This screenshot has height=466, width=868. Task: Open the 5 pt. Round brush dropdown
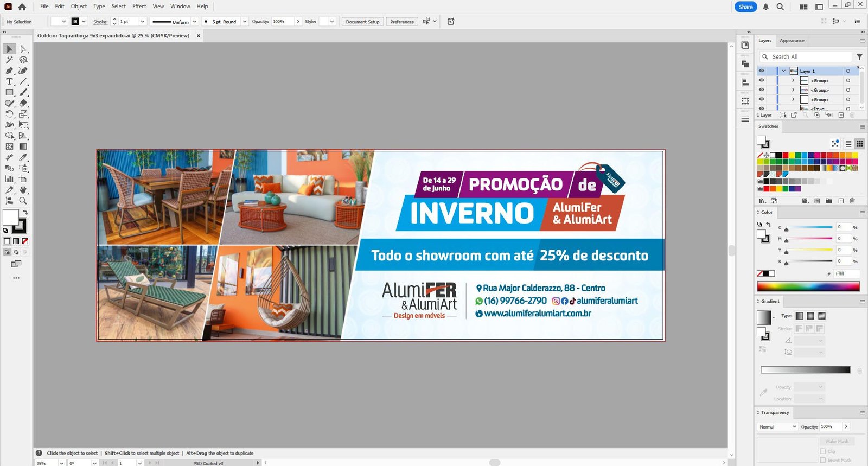coord(245,22)
